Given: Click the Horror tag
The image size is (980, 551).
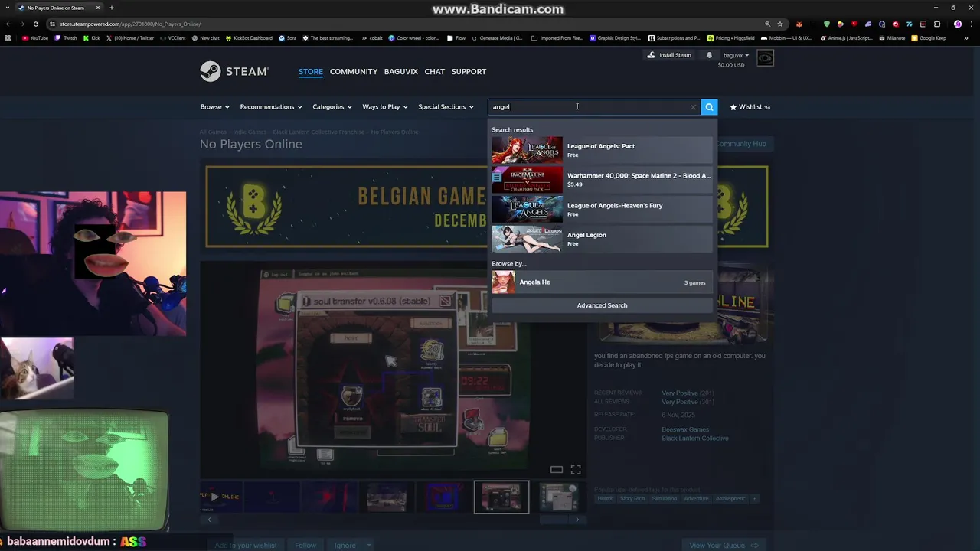Looking at the screenshot, I should [x=605, y=499].
